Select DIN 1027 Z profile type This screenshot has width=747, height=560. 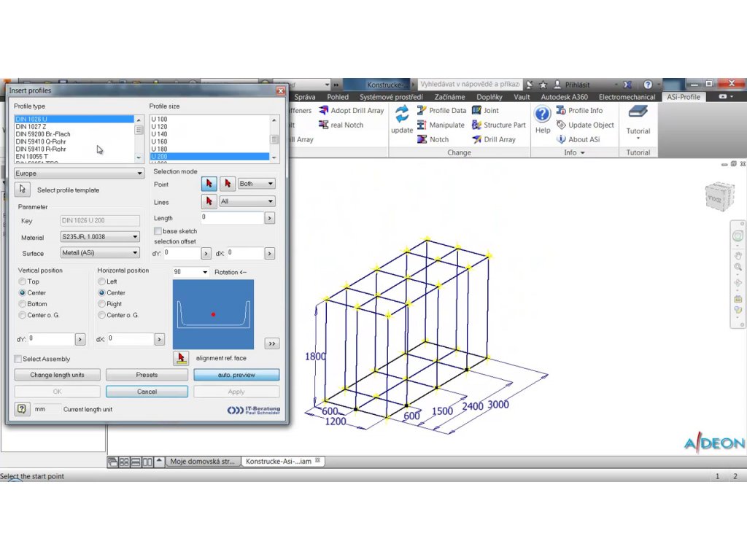click(x=74, y=127)
